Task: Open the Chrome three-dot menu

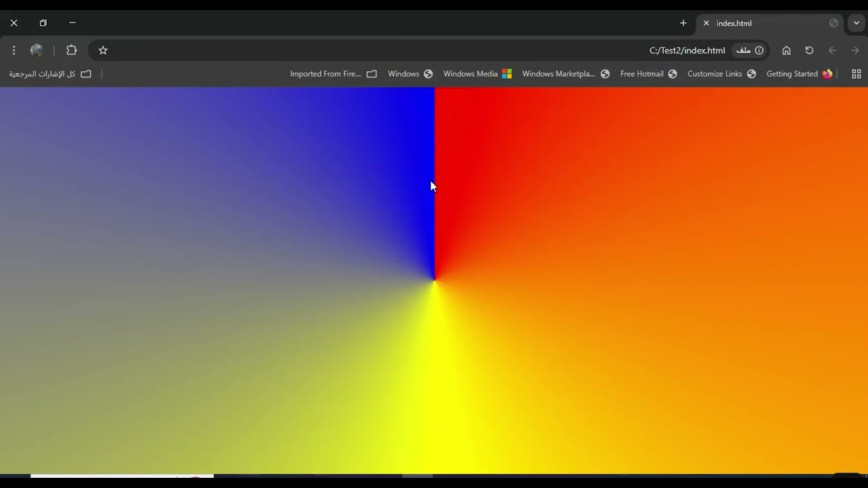Action: [14, 50]
